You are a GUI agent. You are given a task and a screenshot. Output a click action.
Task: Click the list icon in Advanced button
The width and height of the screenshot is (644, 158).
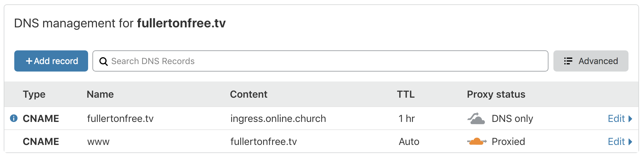click(x=568, y=61)
